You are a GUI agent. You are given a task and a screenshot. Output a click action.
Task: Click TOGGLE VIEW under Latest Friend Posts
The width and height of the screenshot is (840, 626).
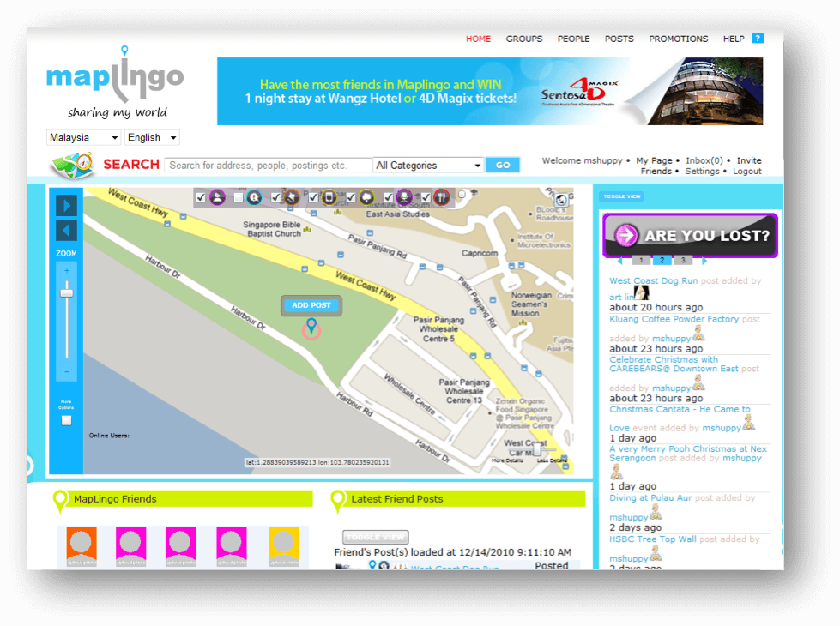pyautogui.click(x=376, y=537)
